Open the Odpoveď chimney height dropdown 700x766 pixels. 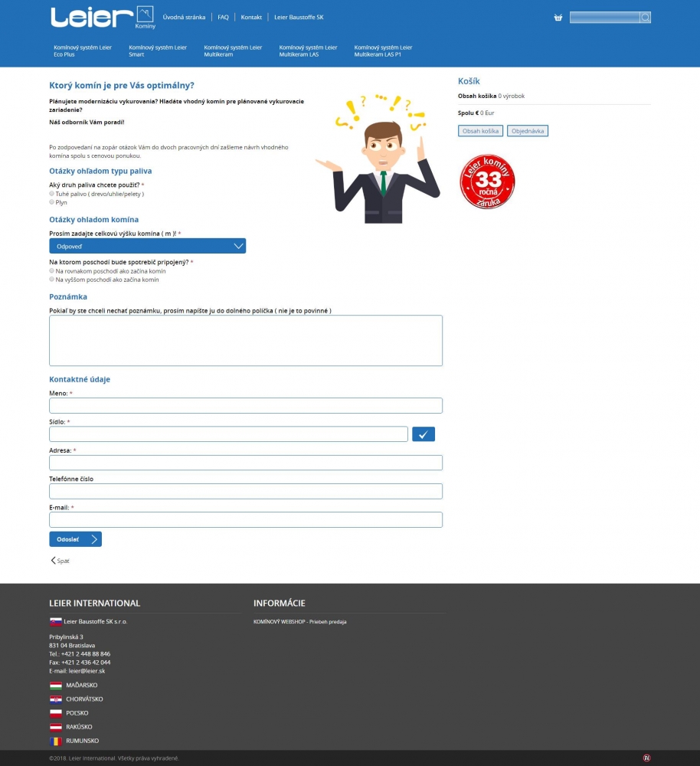(148, 246)
